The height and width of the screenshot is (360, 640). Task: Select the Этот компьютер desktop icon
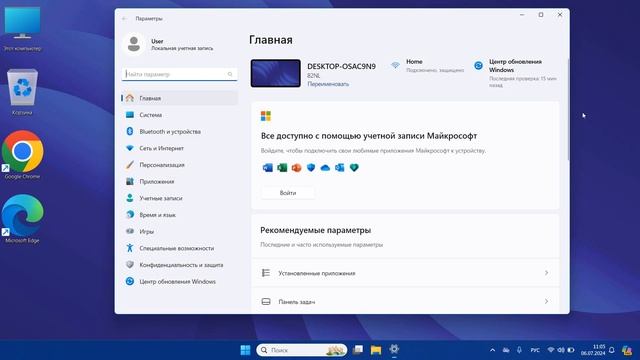pyautogui.click(x=22, y=29)
